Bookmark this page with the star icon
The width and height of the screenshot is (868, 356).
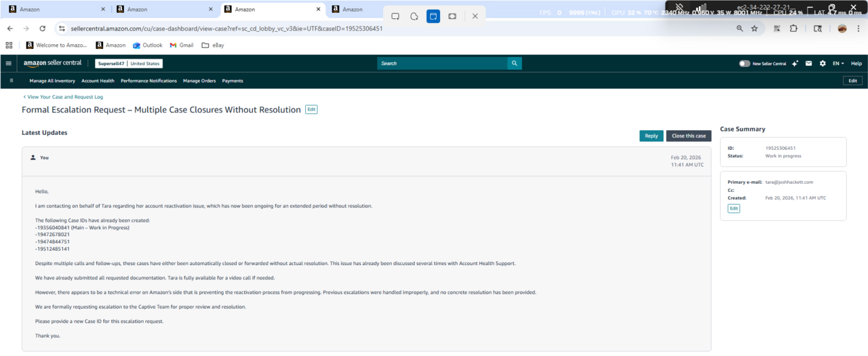coord(754,28)
